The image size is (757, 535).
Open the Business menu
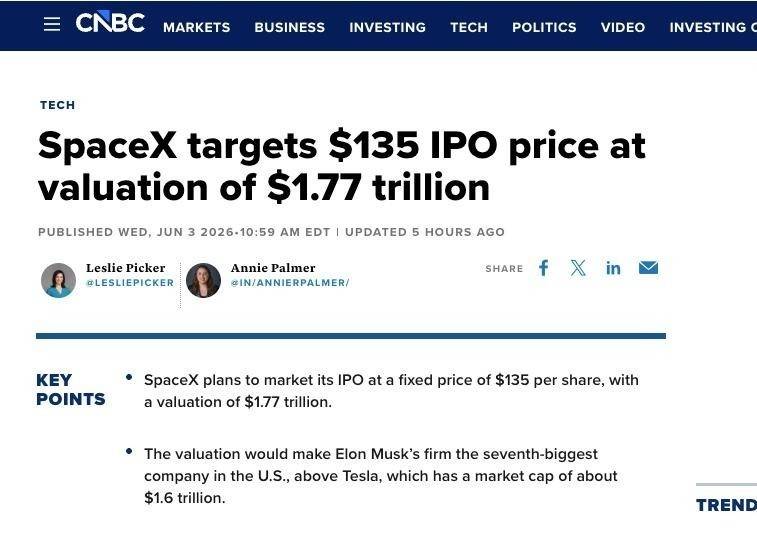tap(290, 28)
